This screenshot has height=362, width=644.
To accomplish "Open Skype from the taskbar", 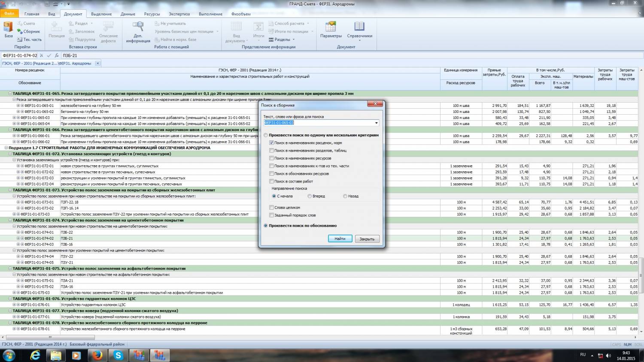I will coord(118,355).
